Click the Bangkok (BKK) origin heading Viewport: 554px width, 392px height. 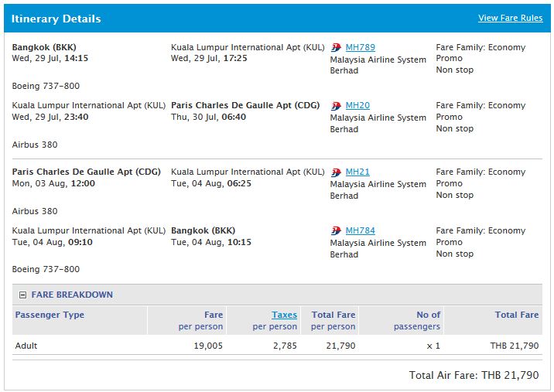44,47
